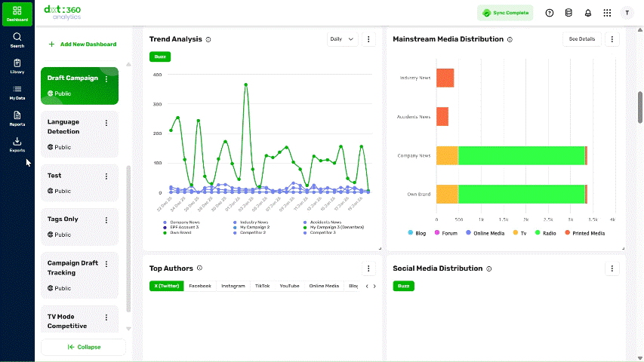The height and width of the screenshot is (362, 644).
Task: Select YouTube authors tab
Action: [x=290, y=286]
